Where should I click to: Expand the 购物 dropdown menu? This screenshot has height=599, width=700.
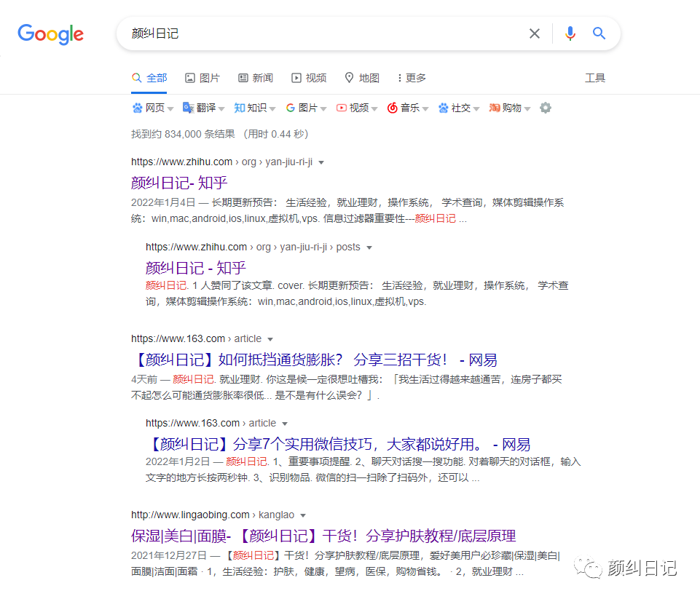(527, 109)
